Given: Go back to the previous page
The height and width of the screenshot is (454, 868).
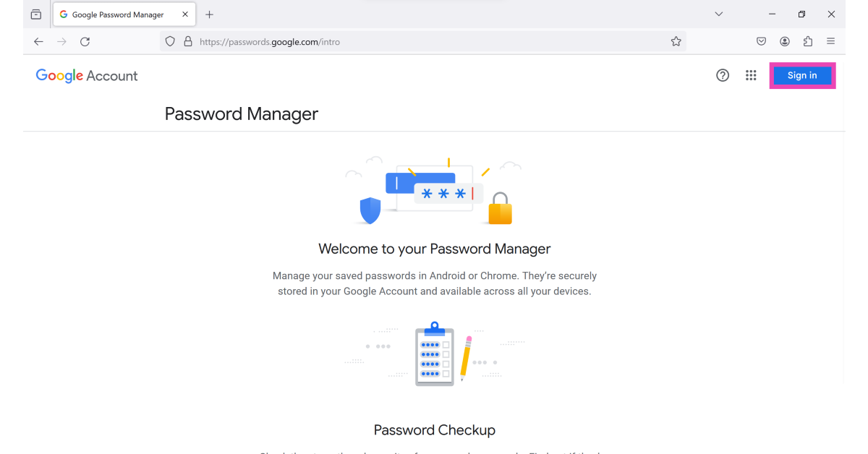Looking at the screenshot, I should 38,42.
